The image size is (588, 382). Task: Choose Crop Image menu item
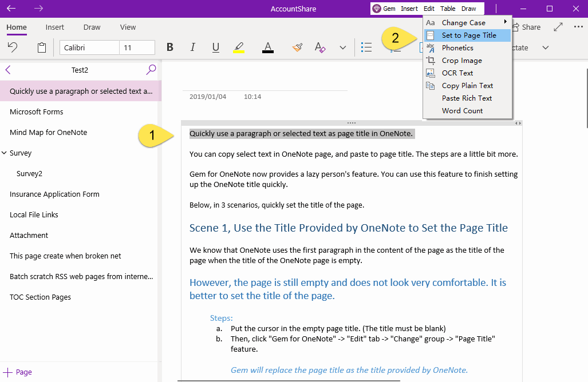pos(468,60)
